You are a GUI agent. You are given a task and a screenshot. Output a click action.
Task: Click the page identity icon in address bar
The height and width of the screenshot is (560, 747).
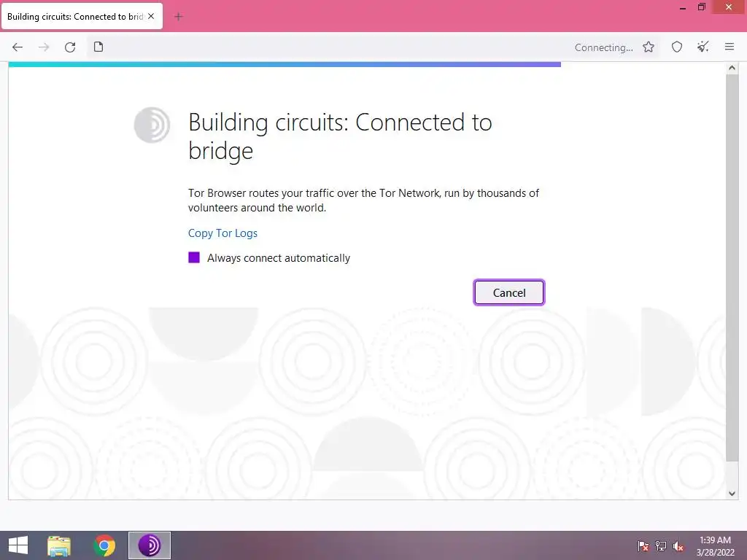[x=98, y=47]
